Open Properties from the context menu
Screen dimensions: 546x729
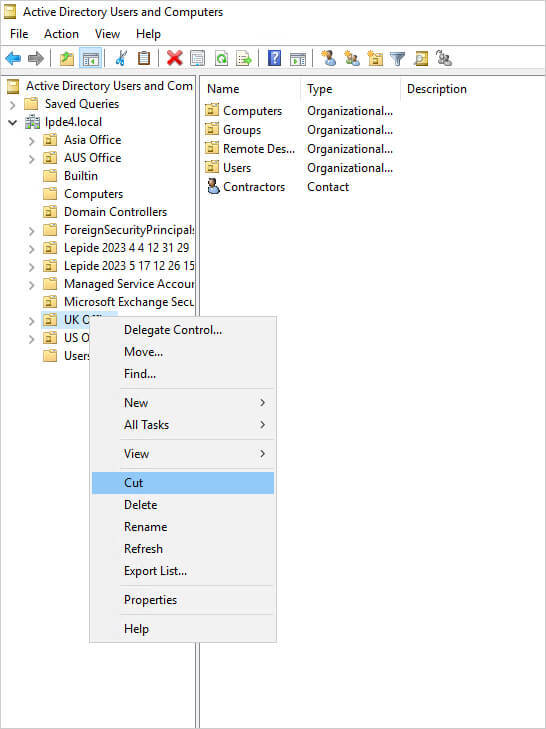(x=183, y=600)
